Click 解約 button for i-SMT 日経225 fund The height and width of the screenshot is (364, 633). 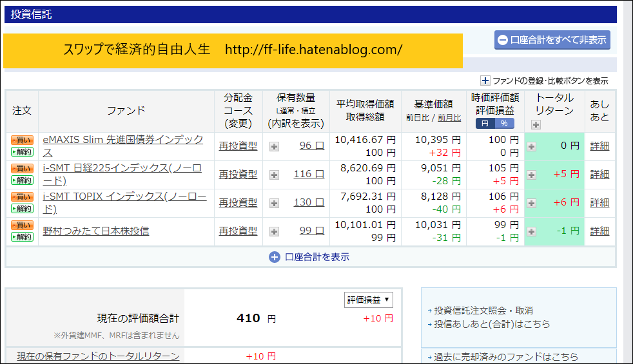pyautogui.click(x=22, y=180)
